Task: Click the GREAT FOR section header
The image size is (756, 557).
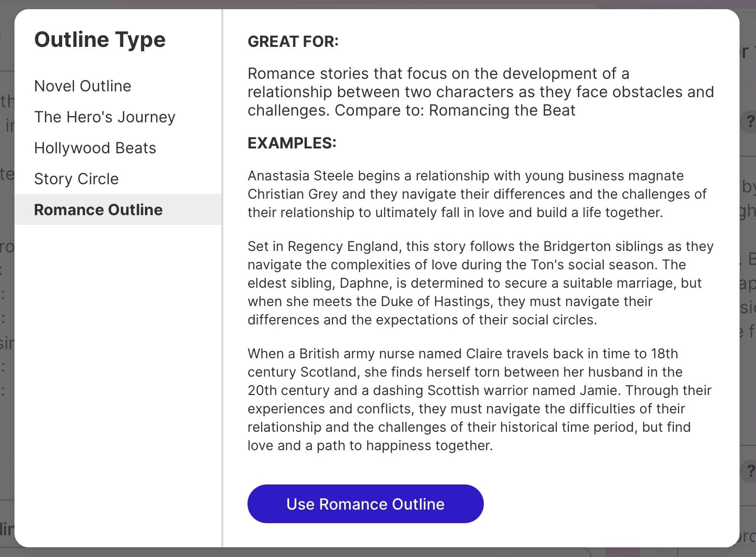Action: click(293, 42)
